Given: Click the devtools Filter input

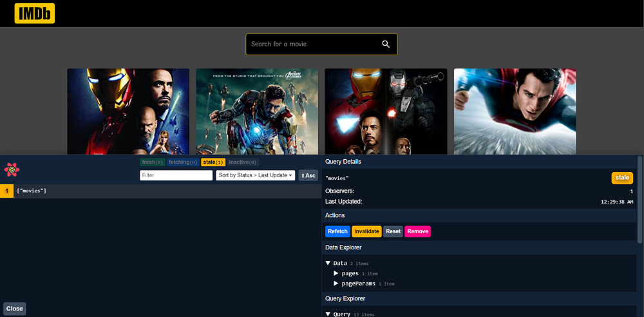Looking at the screenshot, I should [x=176, y=175].
